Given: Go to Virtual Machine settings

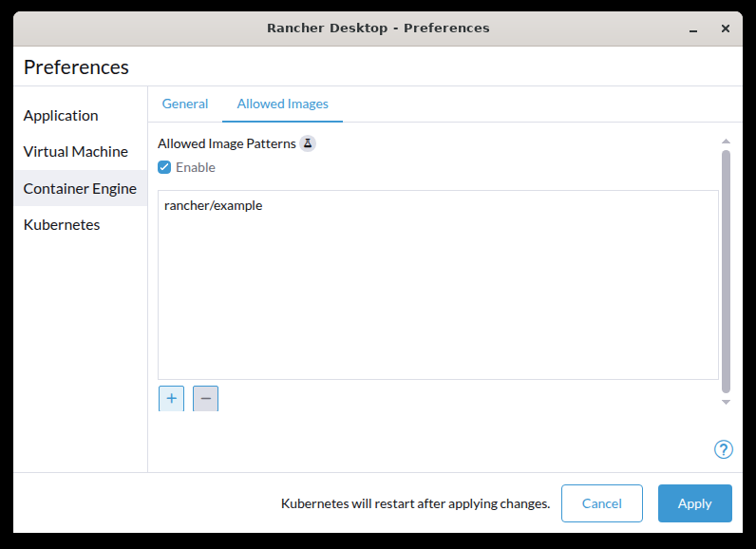Looking at the screenshot, I should 75,152.
